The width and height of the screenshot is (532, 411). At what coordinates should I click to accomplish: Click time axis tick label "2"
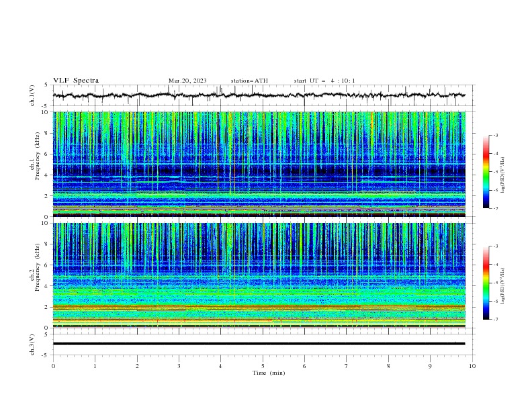(x=137, y=366)
